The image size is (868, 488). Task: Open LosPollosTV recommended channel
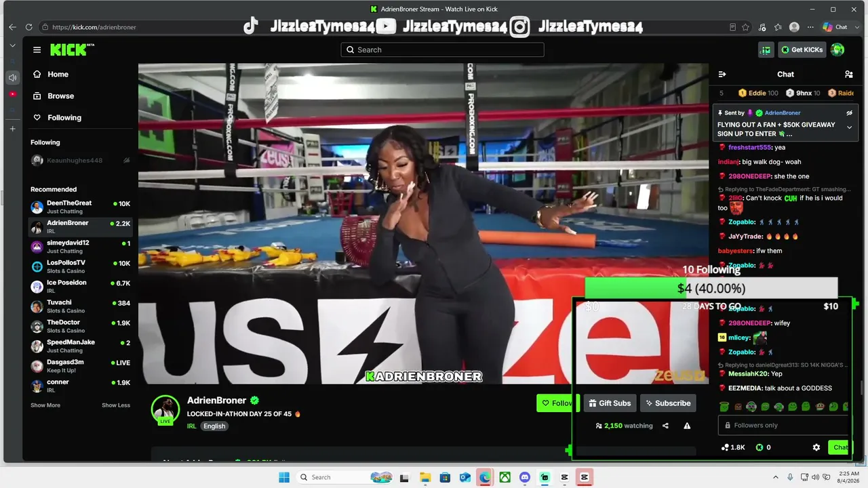point(80,266)
